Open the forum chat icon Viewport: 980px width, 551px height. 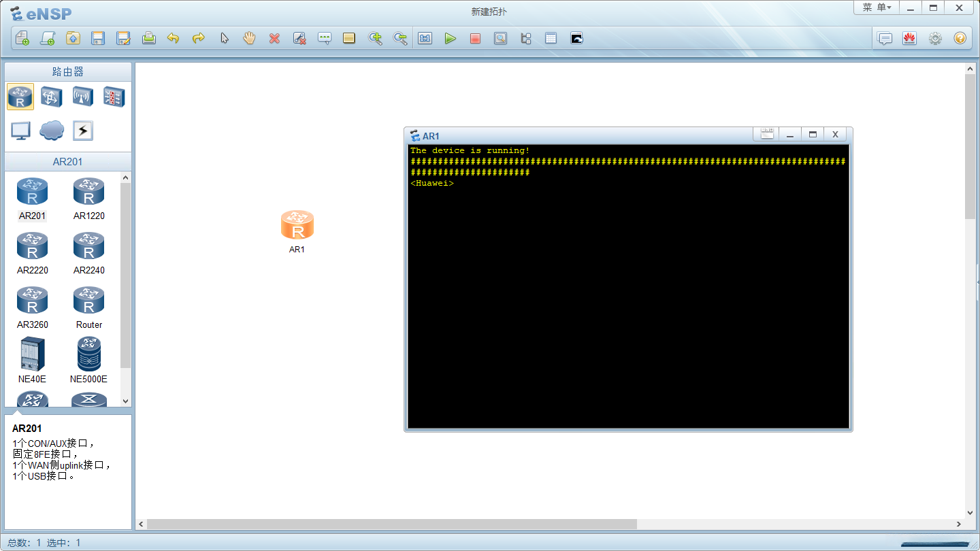click(885, 38)
